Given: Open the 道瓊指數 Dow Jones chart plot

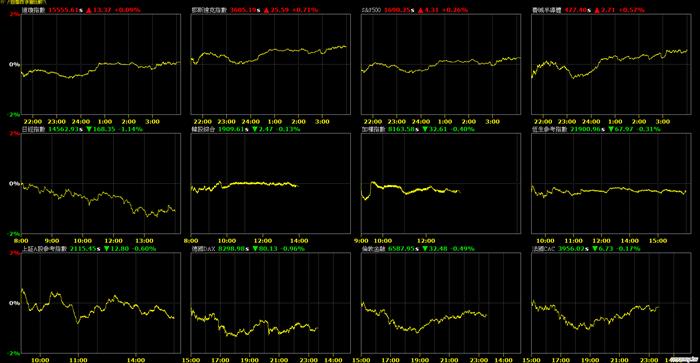Looking at the screenshot, I should [x=101, y=64].
